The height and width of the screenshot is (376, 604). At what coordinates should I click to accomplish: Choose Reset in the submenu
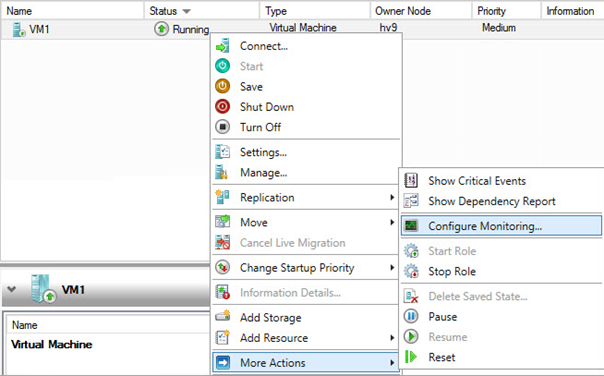pos(442,357)
